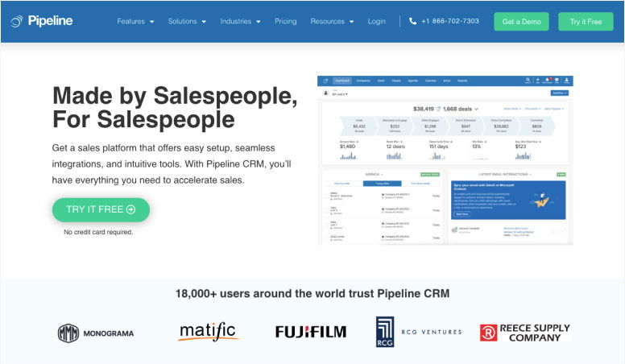Click the $123 metric value
The image size is (625, 364).
(520, 147)
